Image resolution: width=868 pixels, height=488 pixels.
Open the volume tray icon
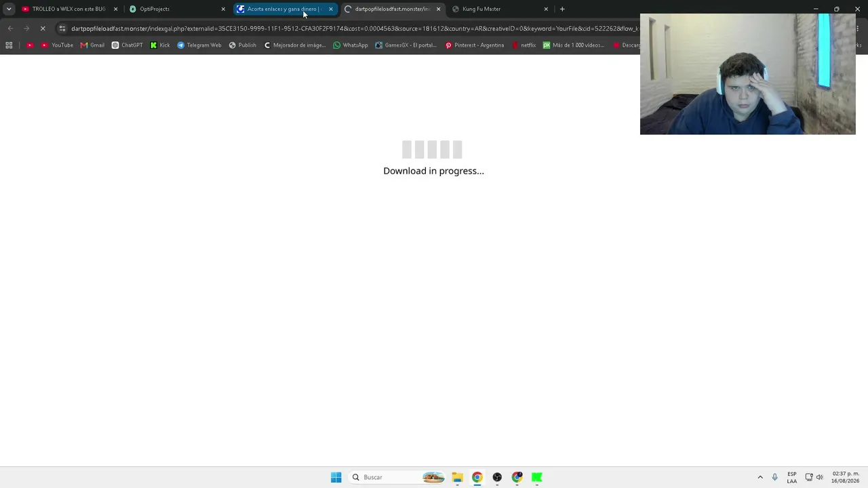[819, 477]
